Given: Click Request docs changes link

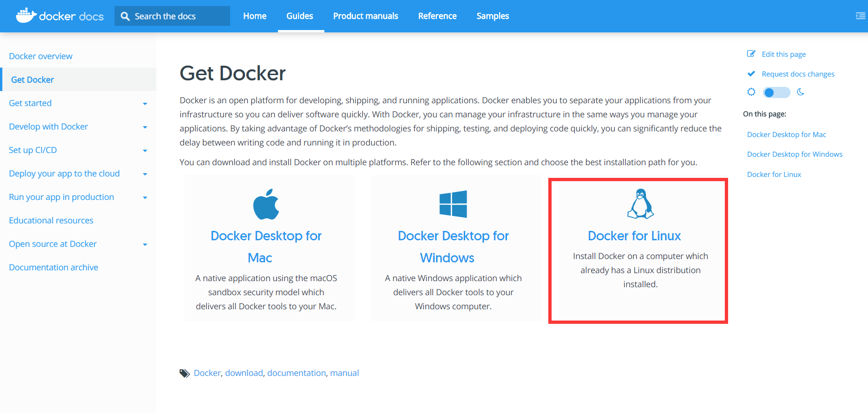Looking at the screenshot, I should click(x=798, y=74).
